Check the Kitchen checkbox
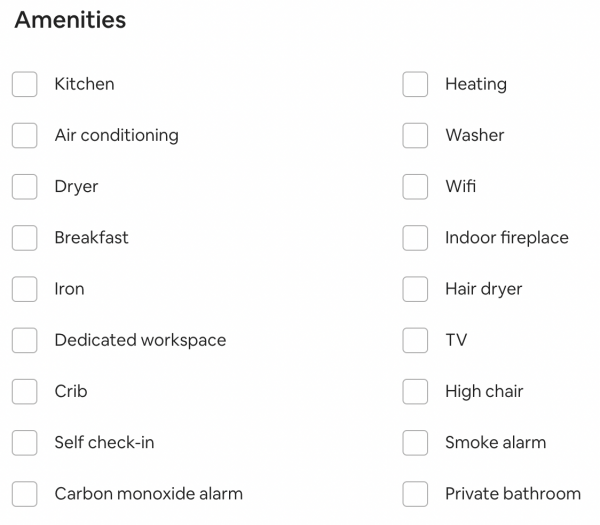The image size is (600, 525). coord(25,84)
